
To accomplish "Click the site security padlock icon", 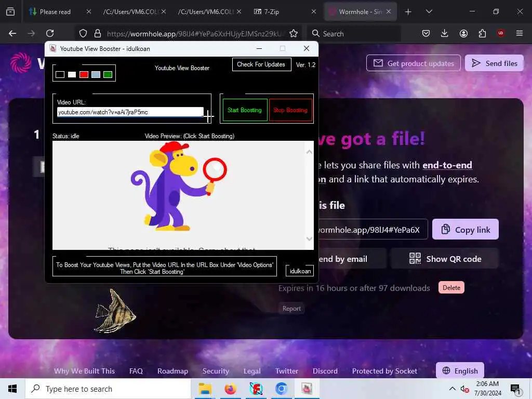I will (98, 33).
